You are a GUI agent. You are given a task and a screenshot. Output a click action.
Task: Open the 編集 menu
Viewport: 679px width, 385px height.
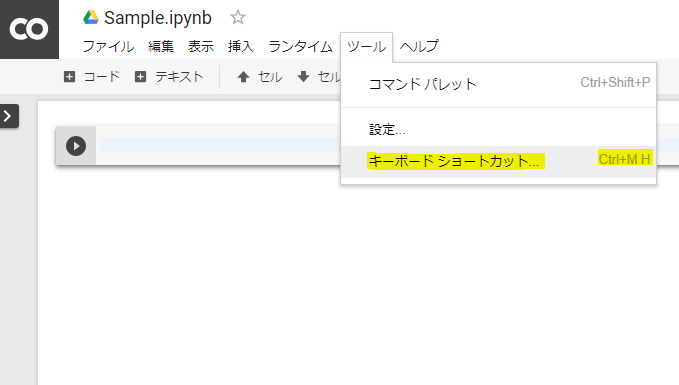(161, 46)
